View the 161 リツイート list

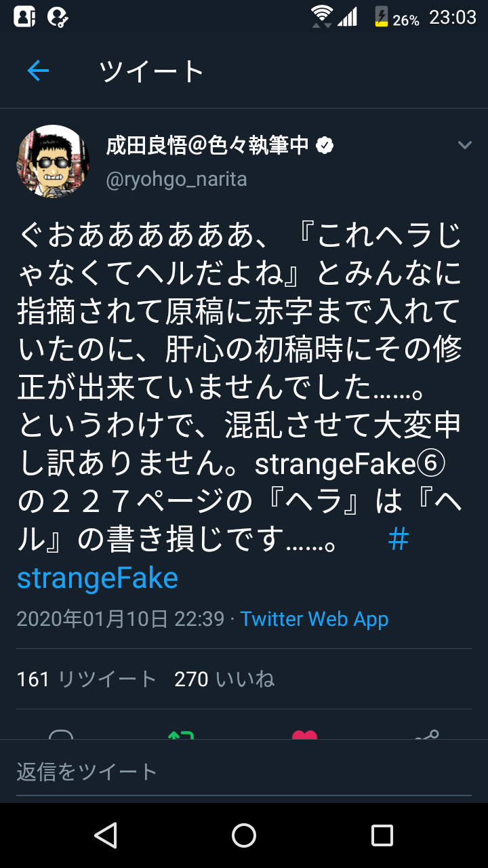(x=87, y=679)
